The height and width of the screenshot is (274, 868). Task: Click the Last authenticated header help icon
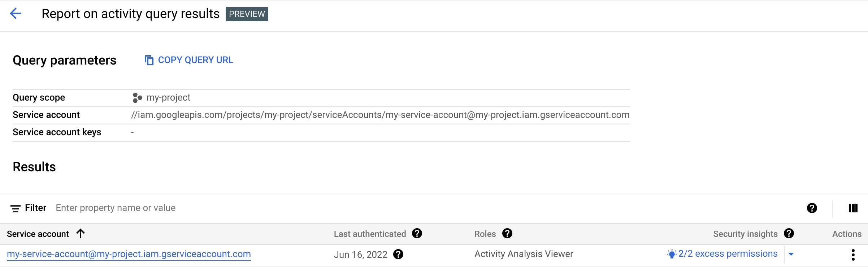click(417, 234)
